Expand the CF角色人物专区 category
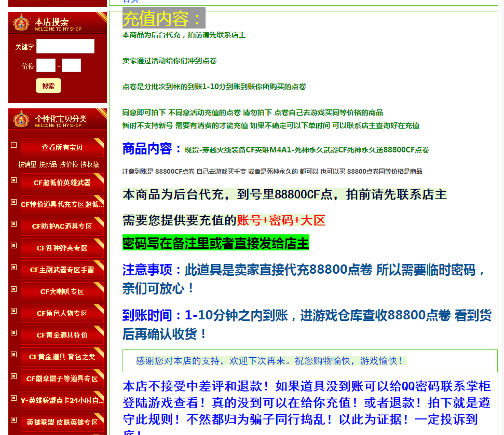This screenshot has width=504, height=435. pyautogui.click(x=14, y=311)
